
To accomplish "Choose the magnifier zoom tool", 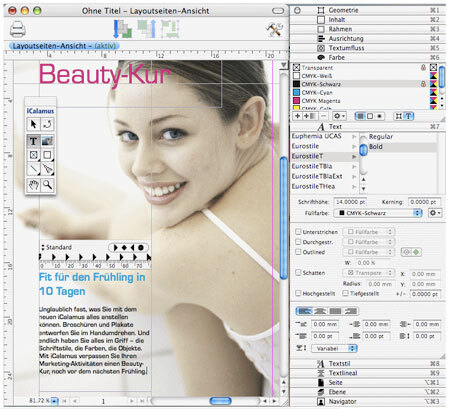I will point(48,185).
